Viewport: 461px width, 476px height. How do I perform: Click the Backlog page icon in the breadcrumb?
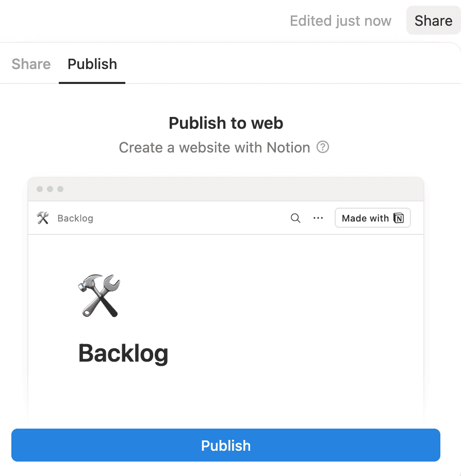click(43, 217)
